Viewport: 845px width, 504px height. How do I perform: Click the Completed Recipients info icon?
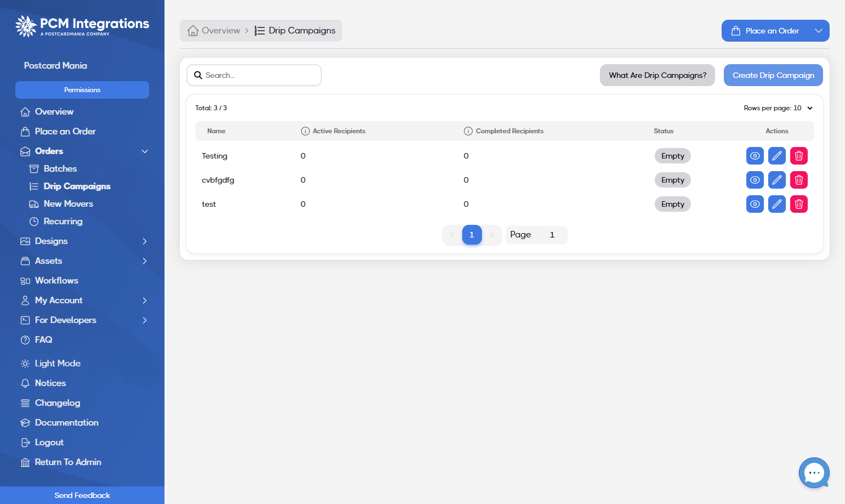(x=468, y=131)
